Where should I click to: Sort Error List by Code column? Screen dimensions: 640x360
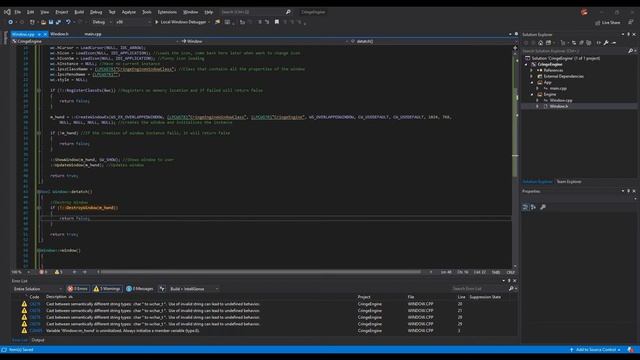pos(34,297)
